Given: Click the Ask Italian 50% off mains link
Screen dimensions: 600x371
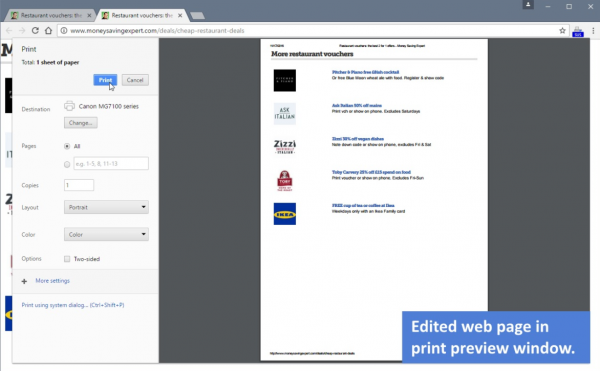Looking at the screenshot, I should 357,105.
